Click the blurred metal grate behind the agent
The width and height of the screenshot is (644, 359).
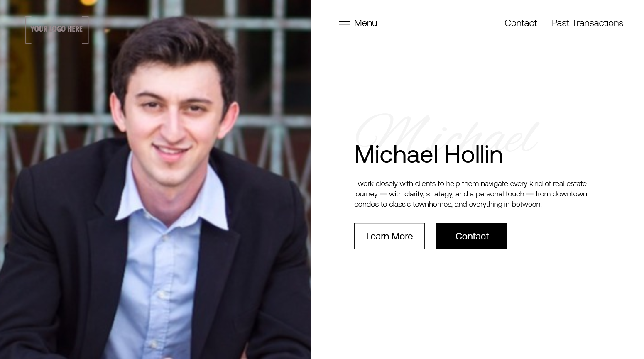(270, 83)
